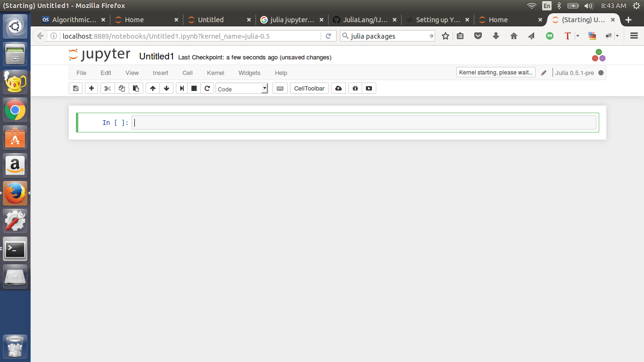
Task: Interrupt the kernel with the stop icon
Action: pyautogui.click(x=194, y=88)
